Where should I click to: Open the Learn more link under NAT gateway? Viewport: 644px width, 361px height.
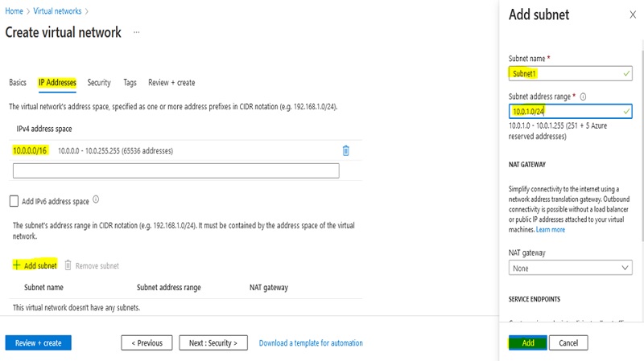tap(551, 230)
